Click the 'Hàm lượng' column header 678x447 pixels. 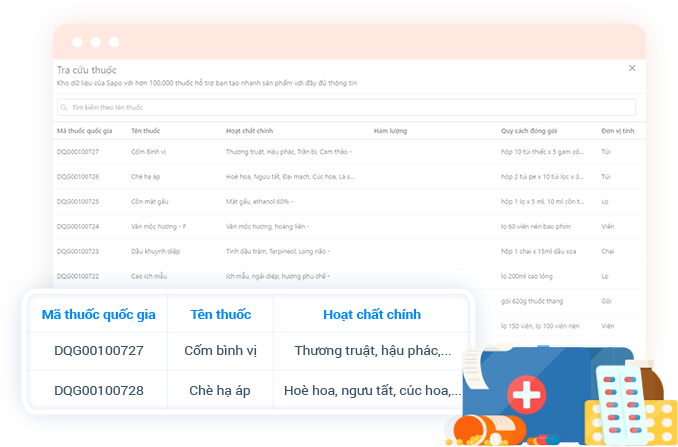coord(390,131)
